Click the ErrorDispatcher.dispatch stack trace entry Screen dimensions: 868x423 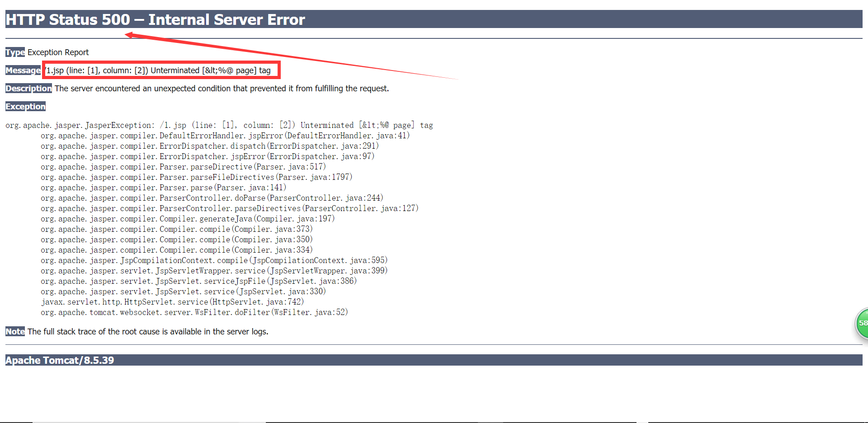coord(209,146)
